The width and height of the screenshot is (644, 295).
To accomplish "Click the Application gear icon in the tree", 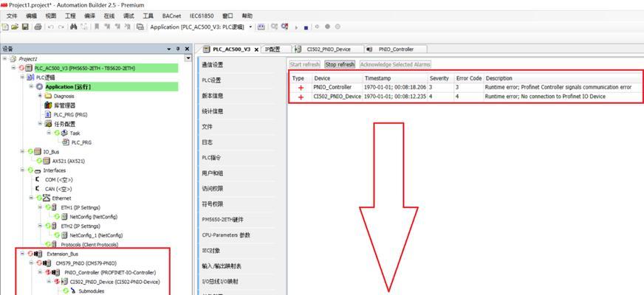I will point(39,87).
